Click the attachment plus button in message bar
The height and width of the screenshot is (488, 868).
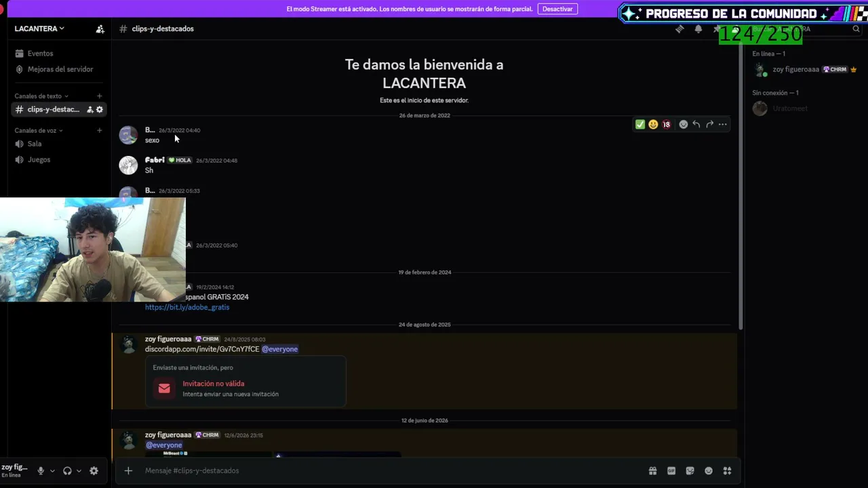128,471
